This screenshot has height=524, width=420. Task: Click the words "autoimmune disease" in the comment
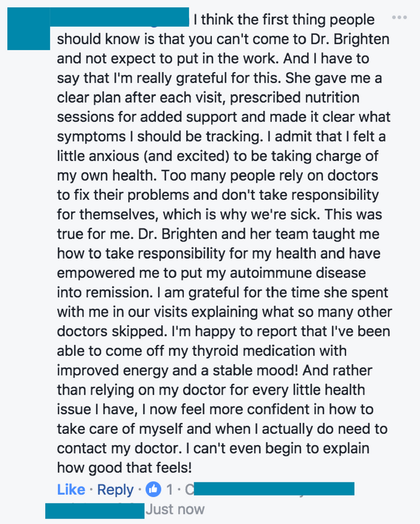(x=298, y=273)
